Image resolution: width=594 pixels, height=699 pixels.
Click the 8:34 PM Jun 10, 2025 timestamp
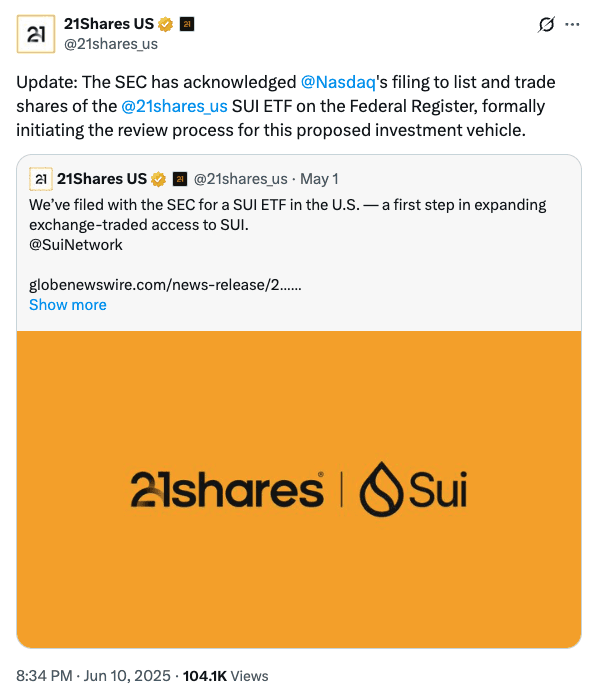(x=93, y=676)
